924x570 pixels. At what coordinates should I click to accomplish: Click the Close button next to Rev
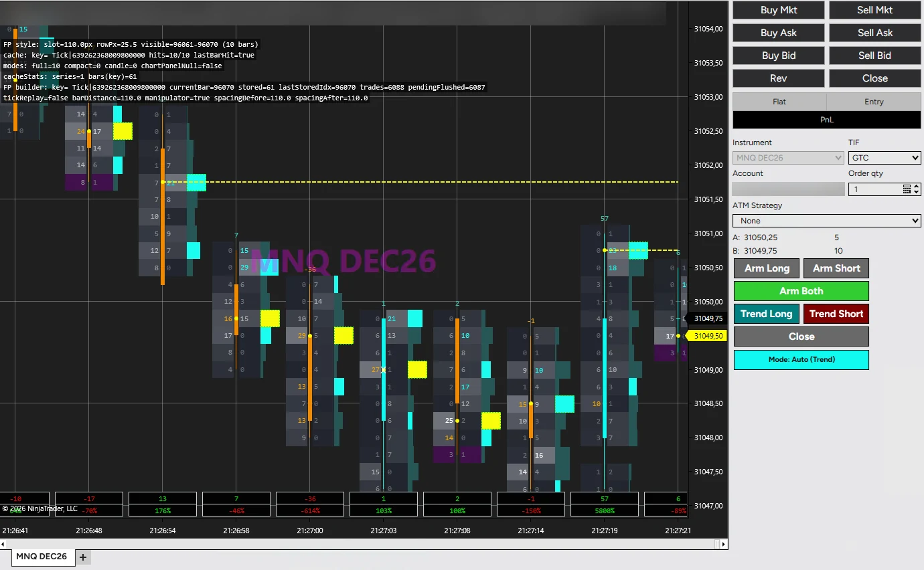tap(875, 78)
